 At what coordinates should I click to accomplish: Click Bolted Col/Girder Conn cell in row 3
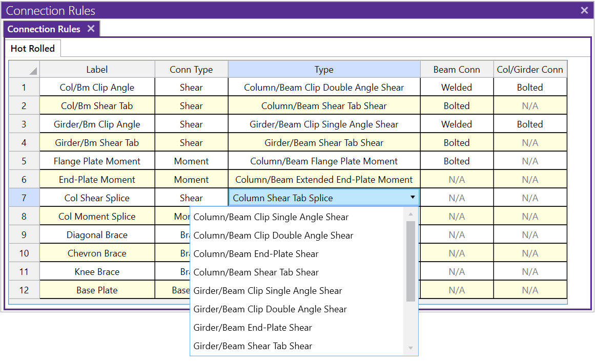pyautogui.click(x=530, y=124)
